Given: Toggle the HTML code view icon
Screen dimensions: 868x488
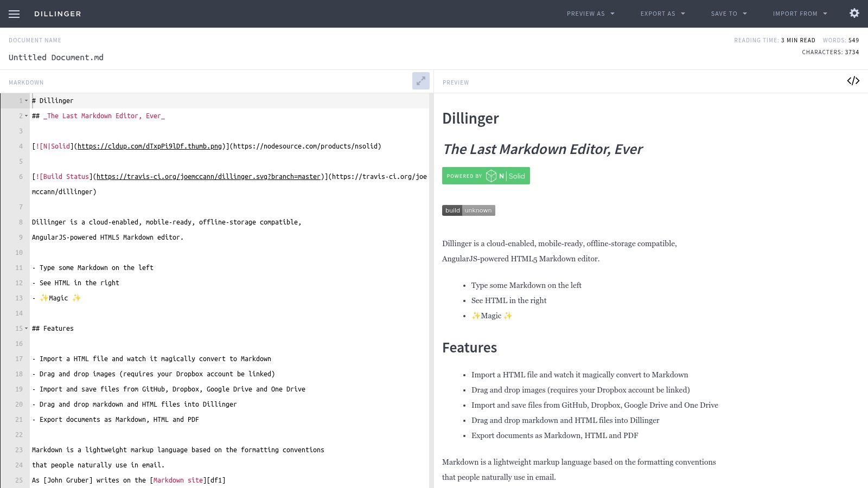Looking at the screenshot, I should [853, 81].
